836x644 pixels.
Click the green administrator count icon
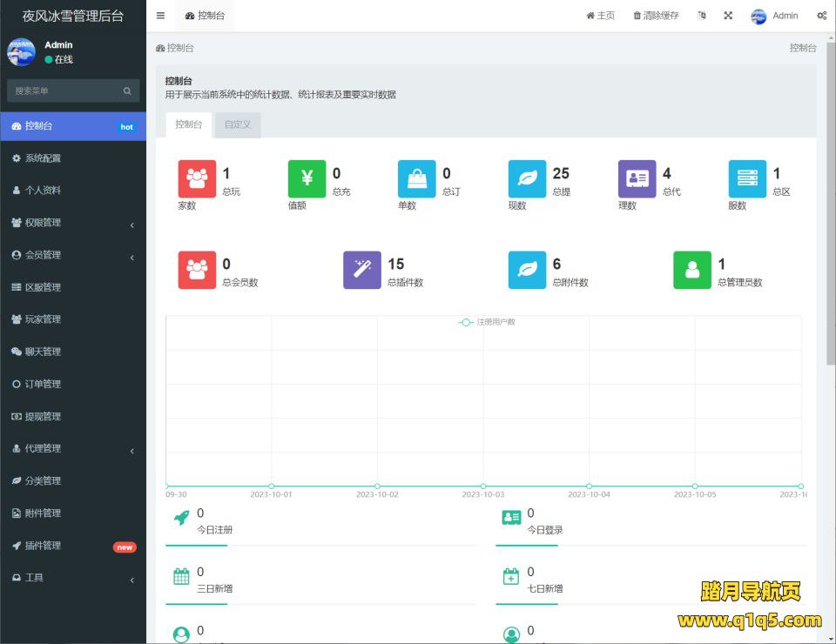pyautogui.click(x=692, y=270)
